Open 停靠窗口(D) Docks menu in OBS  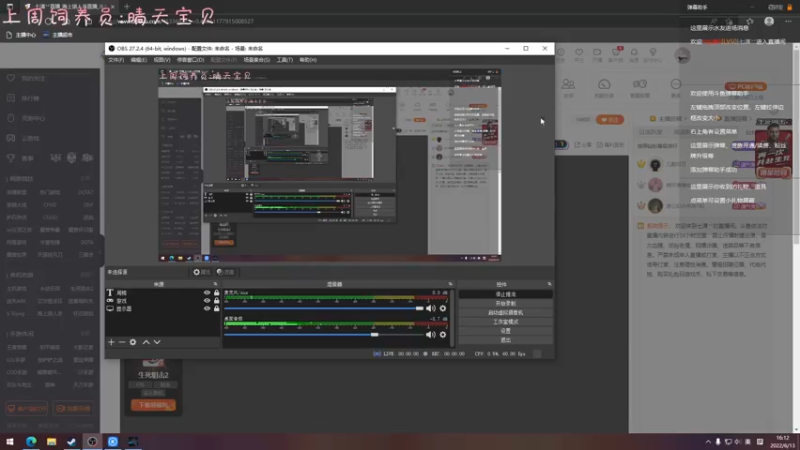coord(190,60)
